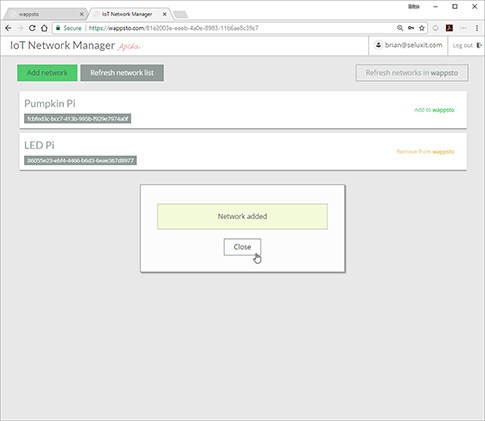
Task: Click Add to wappsto for Pumpkin Pi
Action: coord(434,110)
